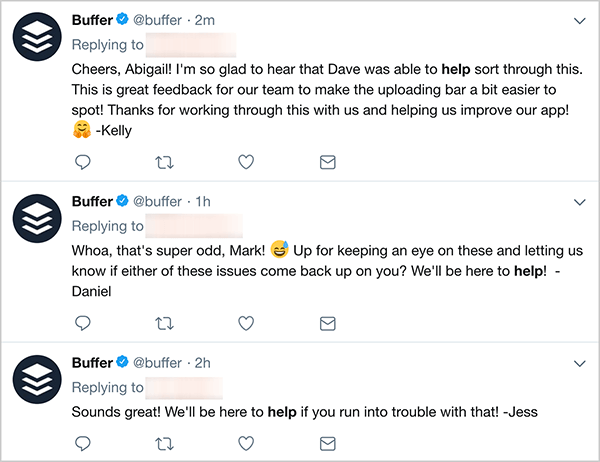Screen dimensions: 600x462
Task: Reply to the tweet signed by Jess
Action: pos(83,444)
